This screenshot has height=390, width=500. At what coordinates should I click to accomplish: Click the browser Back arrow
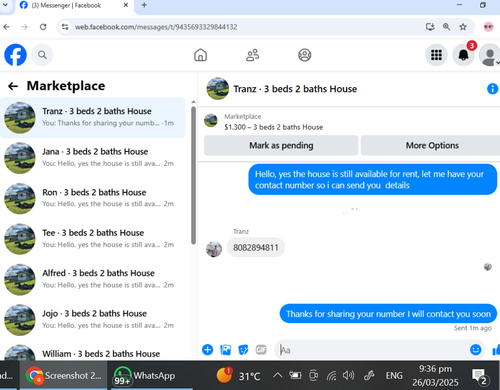(x=7, y=27)
